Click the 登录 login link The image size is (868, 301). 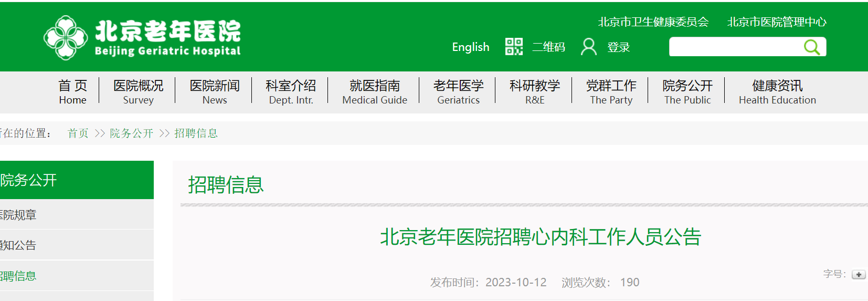click(619, 47)
